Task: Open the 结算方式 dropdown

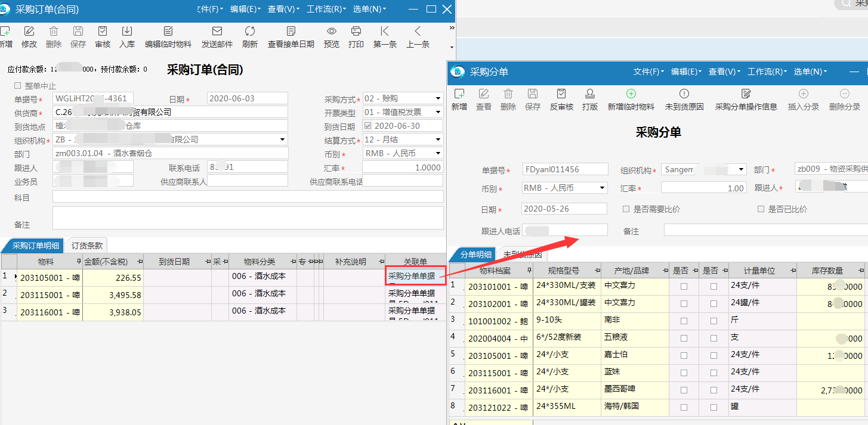Action: [438, 139]
